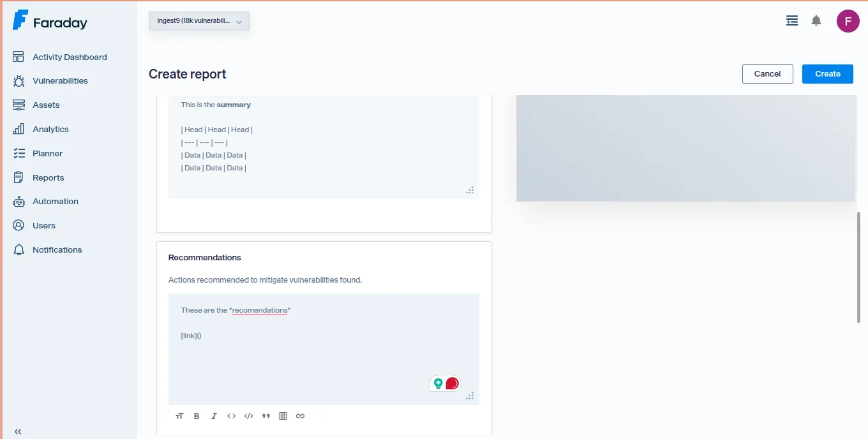The image size is (868, 439).
Task: Insert a table using the editor toolbar
Action: coord(283,415)
